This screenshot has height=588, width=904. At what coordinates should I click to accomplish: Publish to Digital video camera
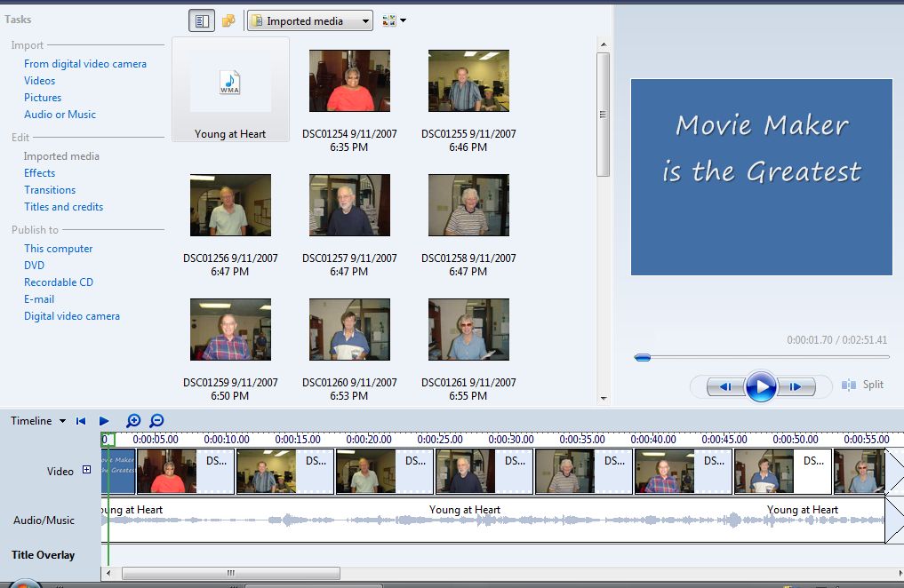pyautogui.click(x=72, y=315)
